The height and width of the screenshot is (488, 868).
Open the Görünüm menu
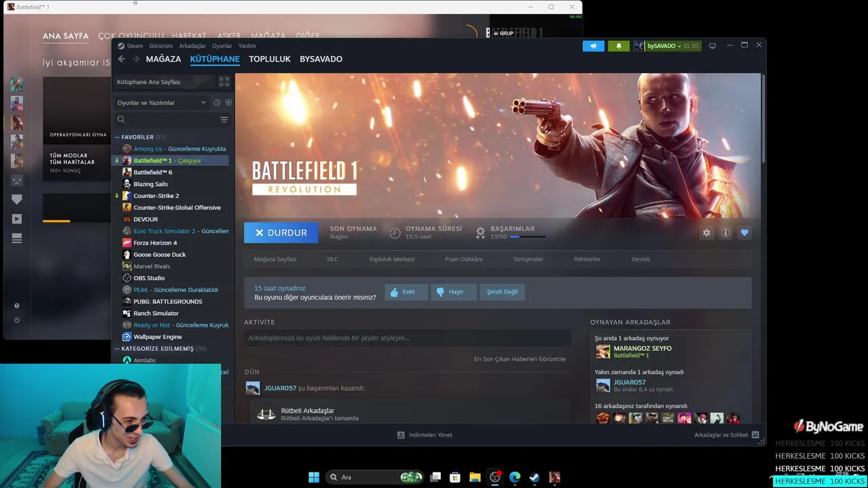[161, 46]
